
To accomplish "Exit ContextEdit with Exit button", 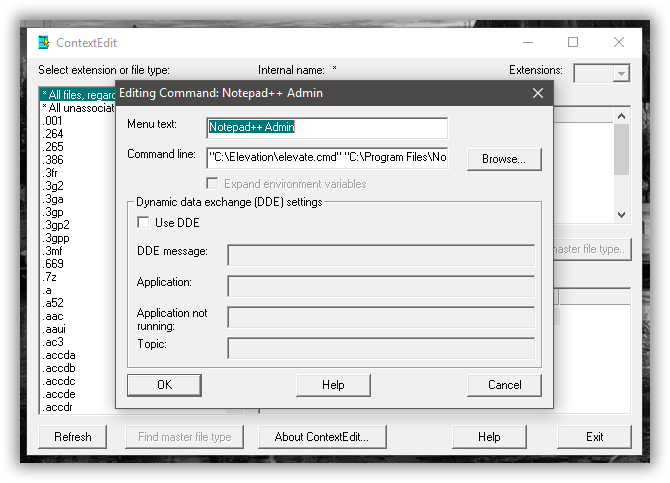I will click(594, 437).
